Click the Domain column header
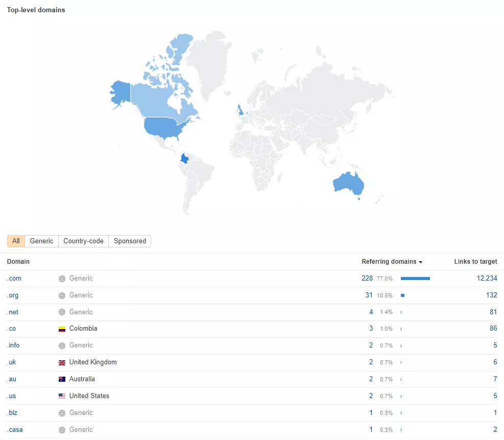The image size is (504, 440). (x=18, y=262)
